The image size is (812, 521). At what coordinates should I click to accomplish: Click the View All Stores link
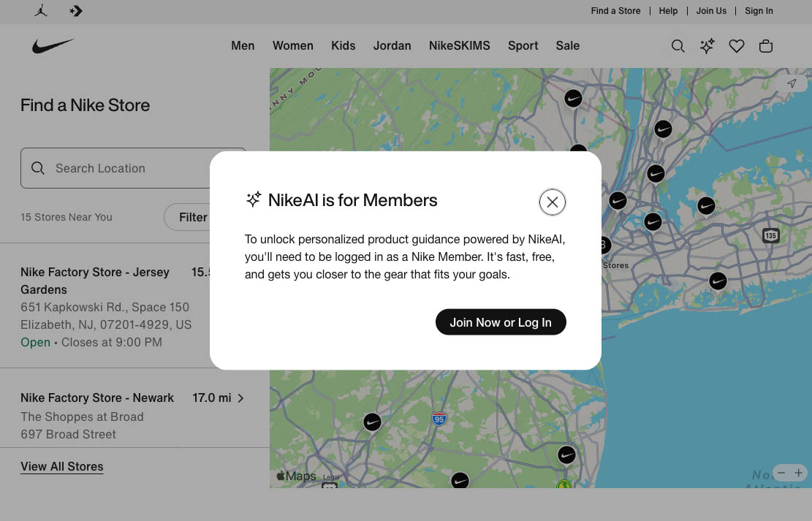tap(62, 466)
